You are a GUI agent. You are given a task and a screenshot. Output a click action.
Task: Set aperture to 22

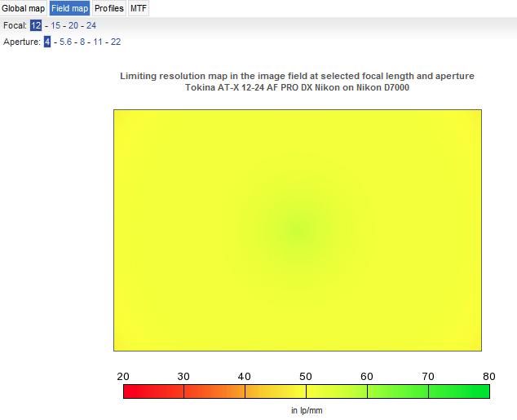[x=116, y=42]
